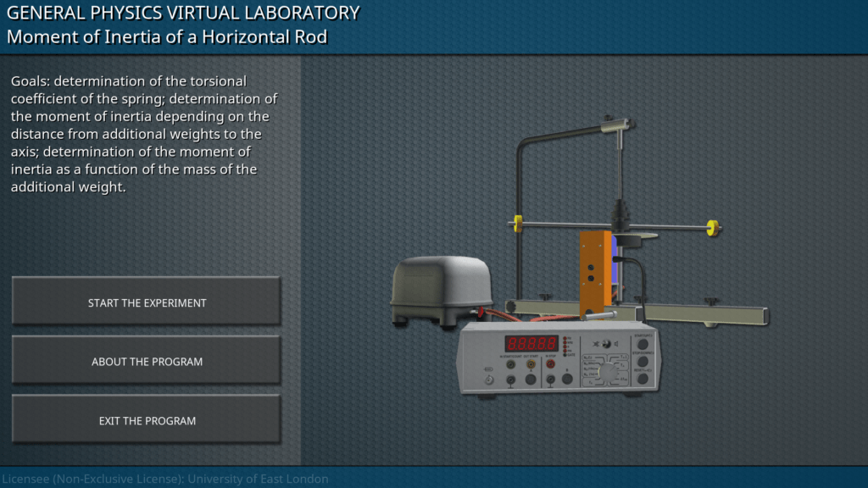Image resolution: width=868 pixels, height=488 pixels.
Task: Click the GATE indicator LED
Action: [565, 354]
